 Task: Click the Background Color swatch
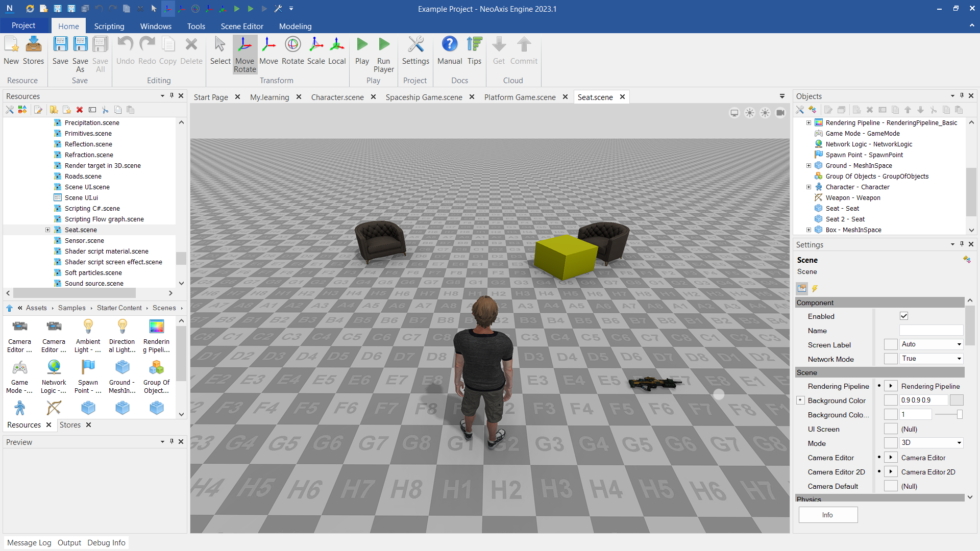tap(957, 400)
